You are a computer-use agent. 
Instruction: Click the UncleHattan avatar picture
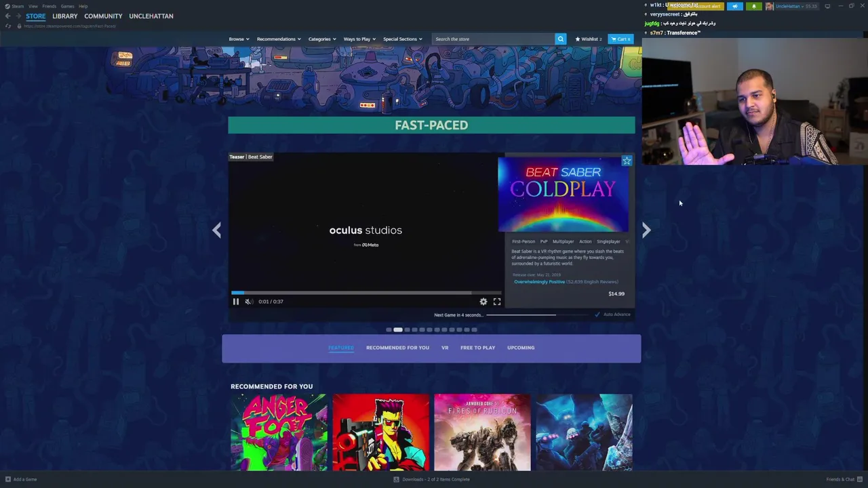click(769, 6)
